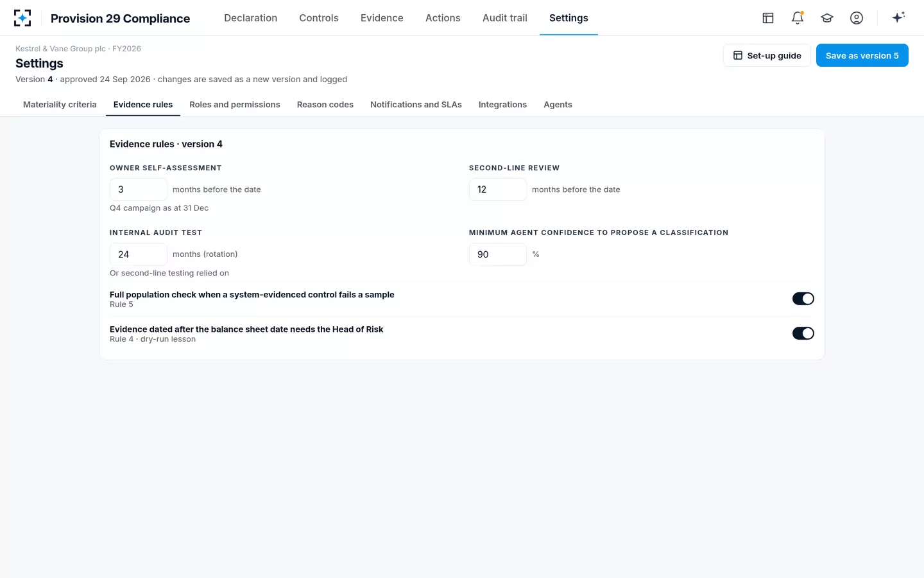
Task: Switch to the Materiality criteria tab
Action: [60, 105]
